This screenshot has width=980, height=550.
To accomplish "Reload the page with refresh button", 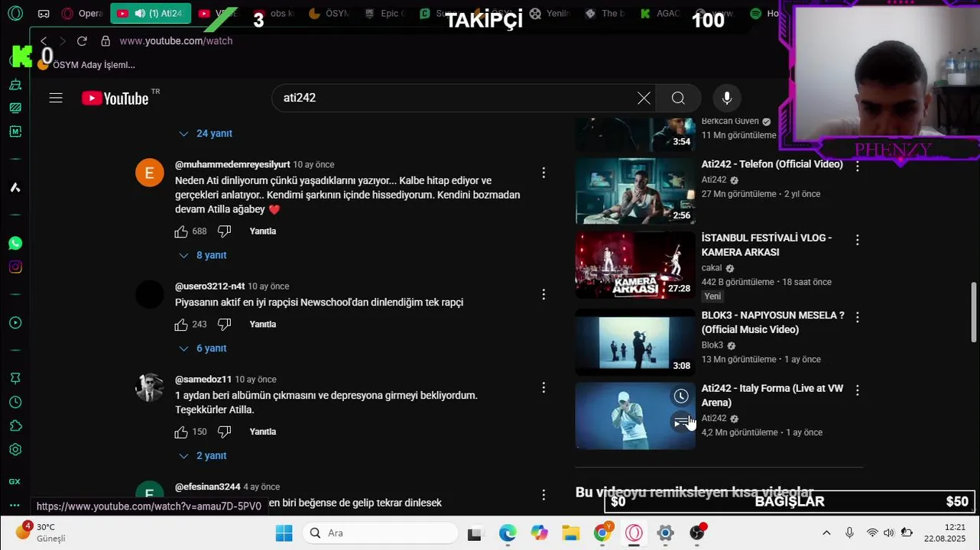I will [82, 41].
